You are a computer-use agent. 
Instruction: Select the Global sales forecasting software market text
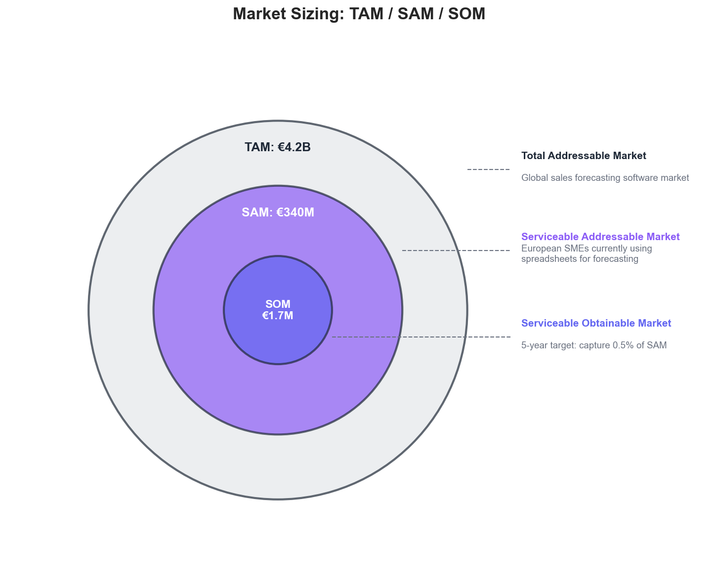pos(605,178)
